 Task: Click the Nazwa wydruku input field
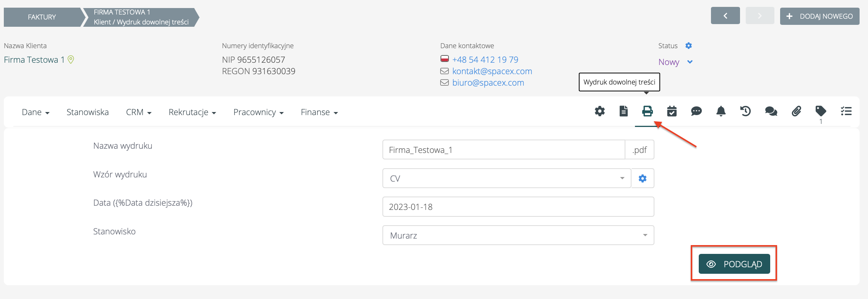pyautogui.click(x=504, y=150)
